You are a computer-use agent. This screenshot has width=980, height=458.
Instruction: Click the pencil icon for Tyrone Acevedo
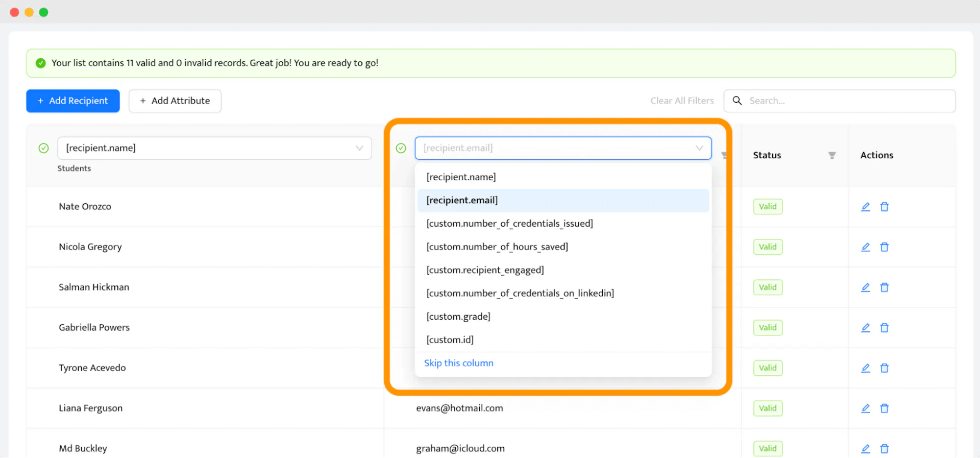pyautogui.click(x=866, y=368)
